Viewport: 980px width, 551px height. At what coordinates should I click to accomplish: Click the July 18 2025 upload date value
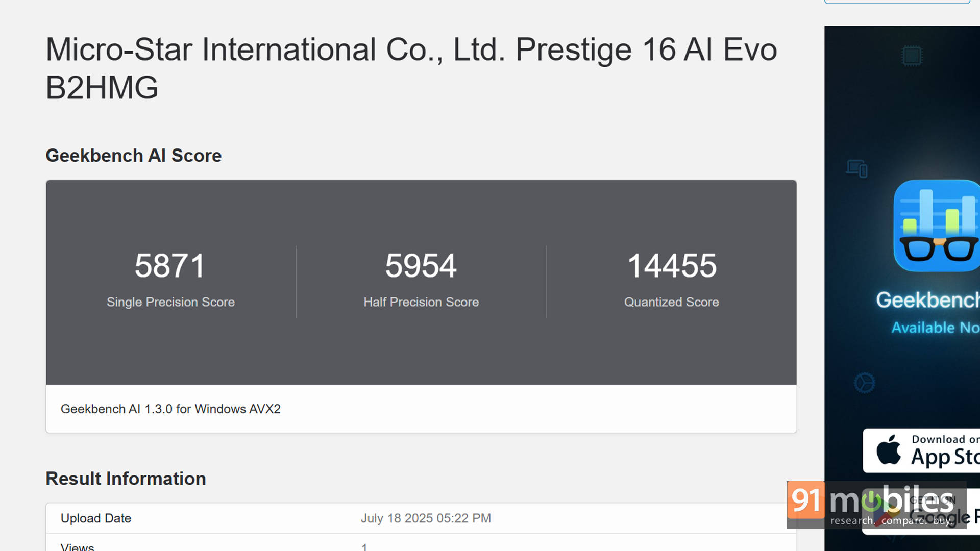point(426,518)
